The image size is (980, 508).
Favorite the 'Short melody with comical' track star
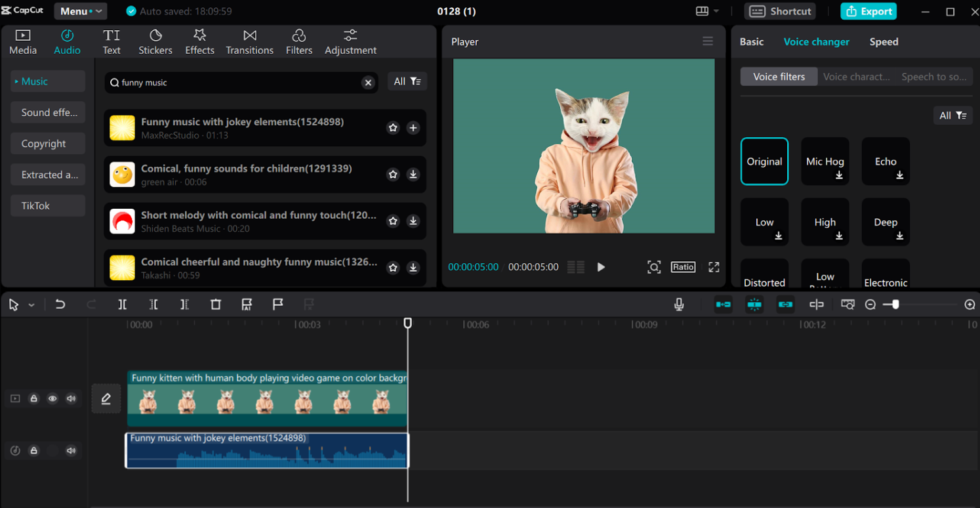tap(393, 221)
